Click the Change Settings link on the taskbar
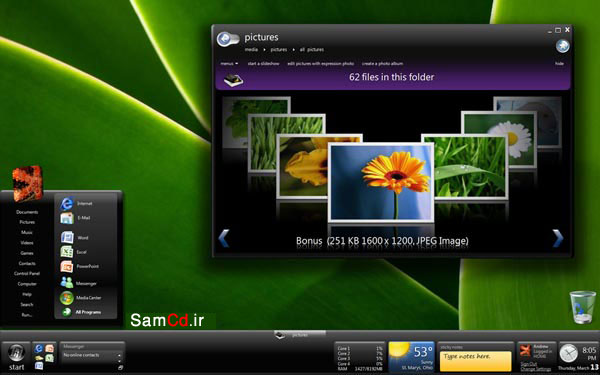600x375 pixels. [x=535, y=369]
